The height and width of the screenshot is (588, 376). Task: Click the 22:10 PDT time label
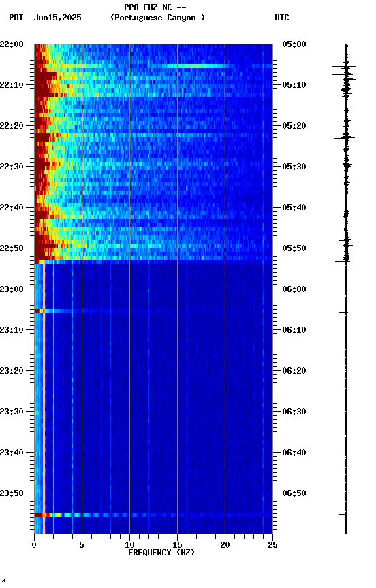coord(12,85)
